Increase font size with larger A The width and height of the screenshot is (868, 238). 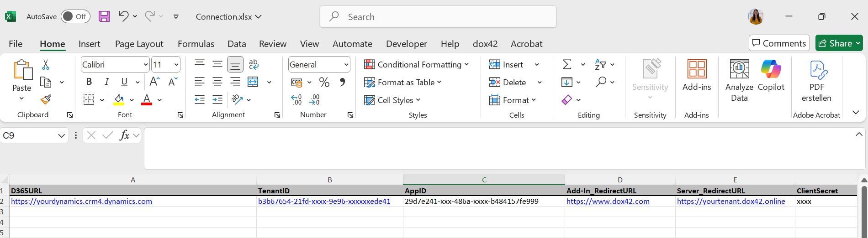(155, 82)
